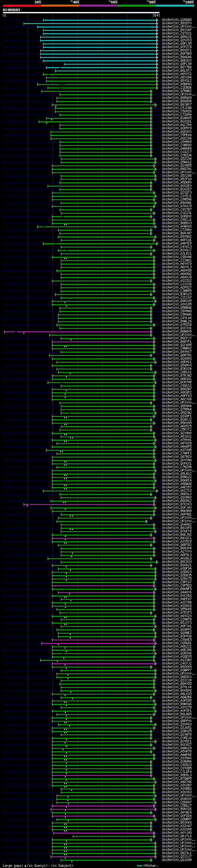Select the UniRef100_A8IVD4 hit
This screenshot has width=197, height=868.
(177, 78)
